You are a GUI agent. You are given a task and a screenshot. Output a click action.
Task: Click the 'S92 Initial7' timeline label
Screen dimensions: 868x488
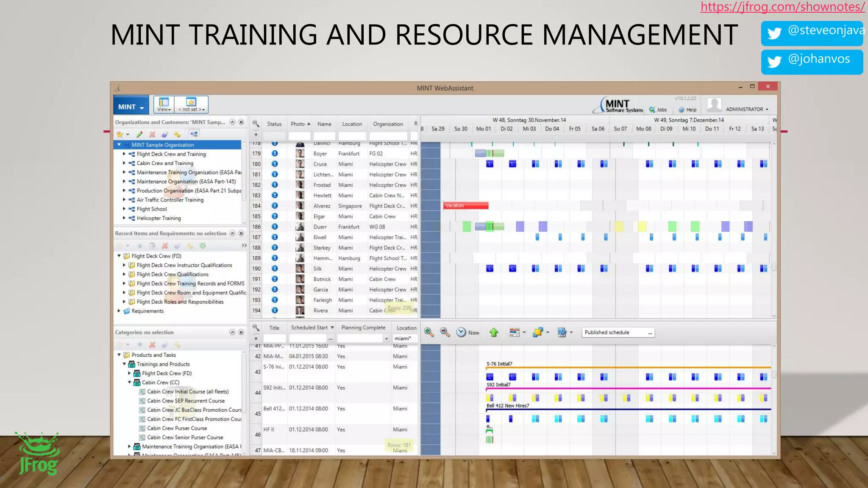coord(498,385)
